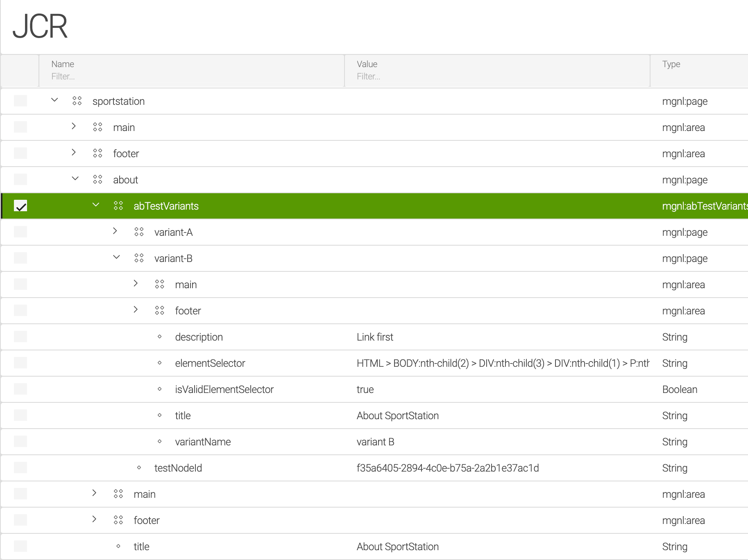
Task: Expand the variant-A node
Action: coord(115,231)
